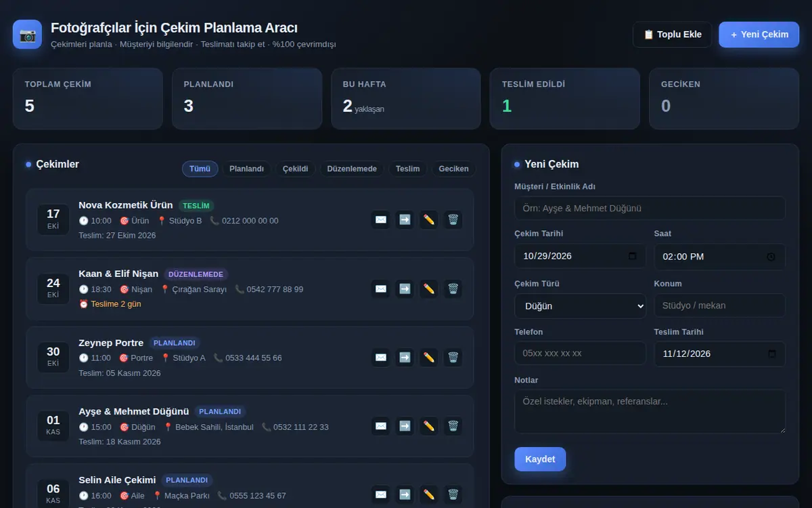Move Zeynep Portre to next status
812x508 pixels.
tap(405, 358)
